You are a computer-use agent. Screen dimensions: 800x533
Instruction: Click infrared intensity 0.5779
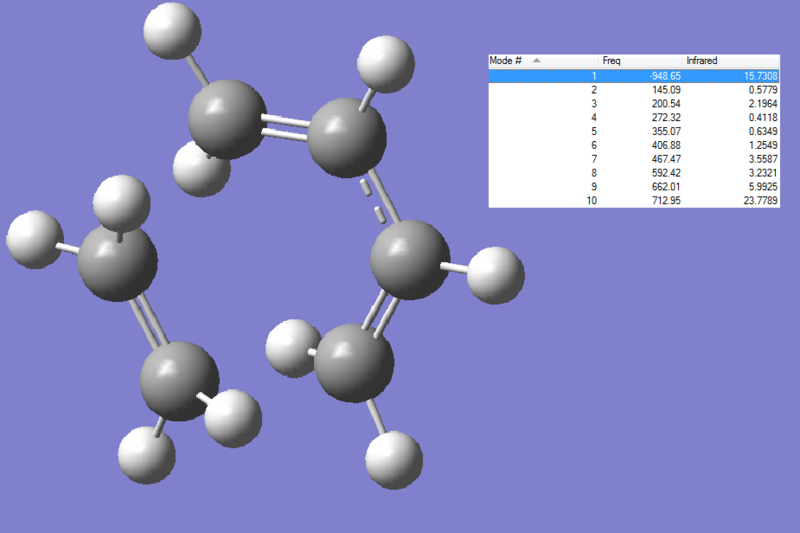click(x=763, y=90)
